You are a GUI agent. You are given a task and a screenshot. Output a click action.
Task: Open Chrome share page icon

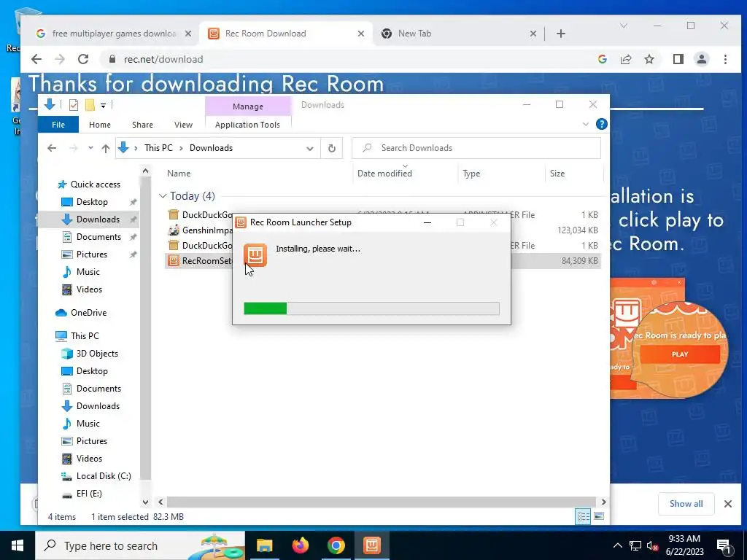625,59
